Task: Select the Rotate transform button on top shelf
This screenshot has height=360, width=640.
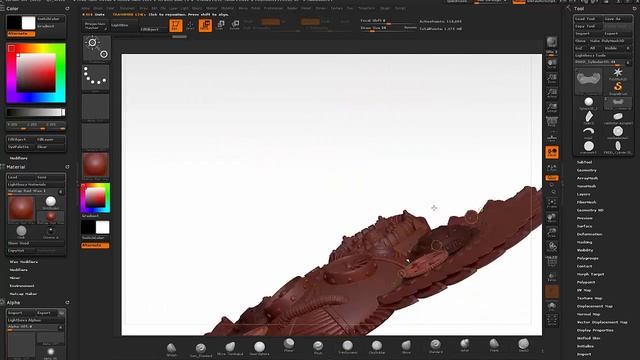Action: 235,25
